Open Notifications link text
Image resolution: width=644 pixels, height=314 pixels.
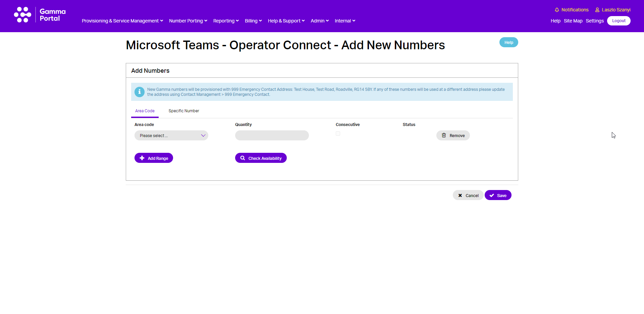pos(575,10)
